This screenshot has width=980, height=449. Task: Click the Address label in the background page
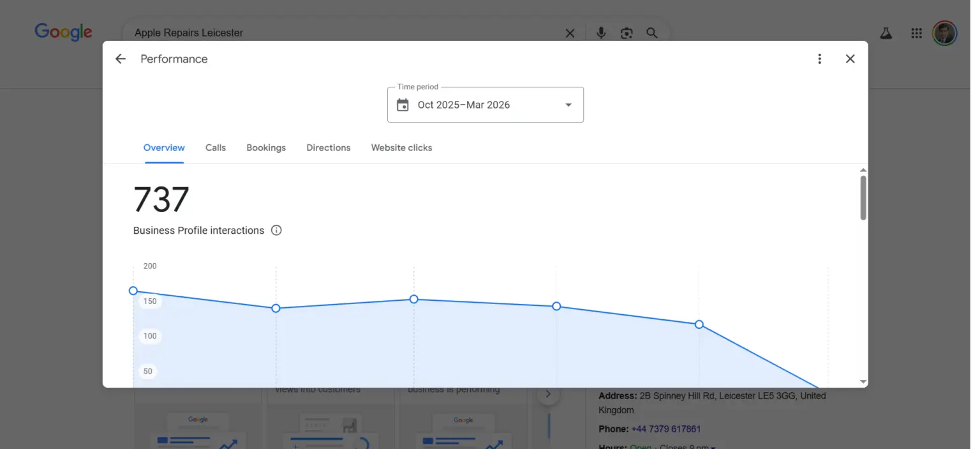pos(618,396)
